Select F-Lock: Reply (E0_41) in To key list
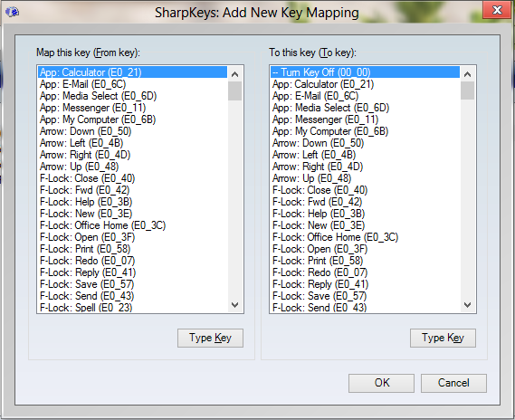Screen dimensions: 515x420 coord(366,284)
